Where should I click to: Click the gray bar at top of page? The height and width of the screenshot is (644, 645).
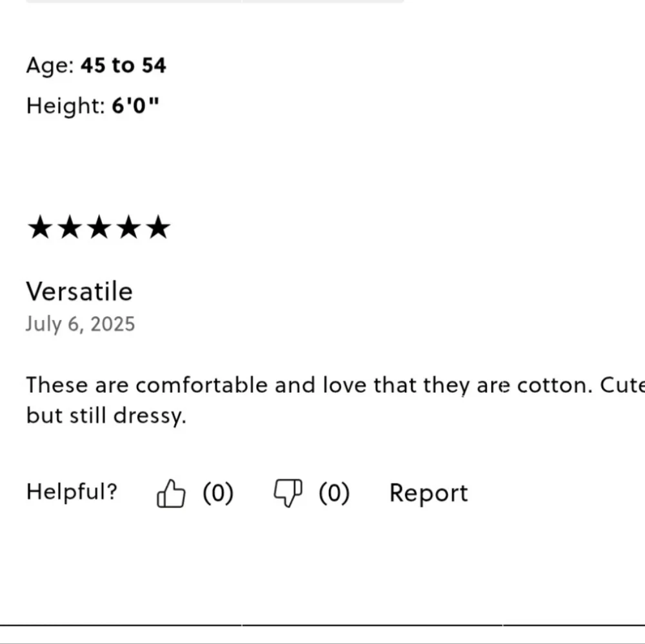(215, 1)
